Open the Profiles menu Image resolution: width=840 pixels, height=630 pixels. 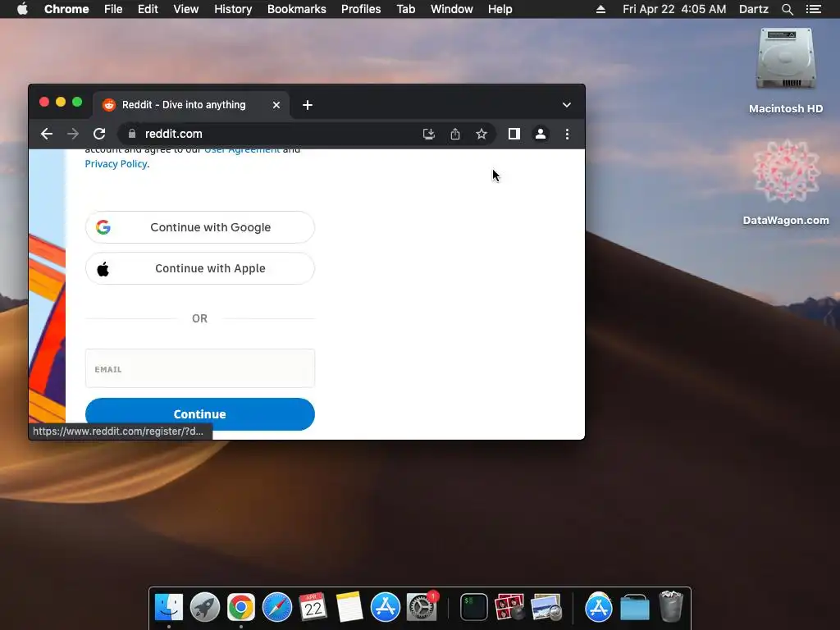[361, 9]
